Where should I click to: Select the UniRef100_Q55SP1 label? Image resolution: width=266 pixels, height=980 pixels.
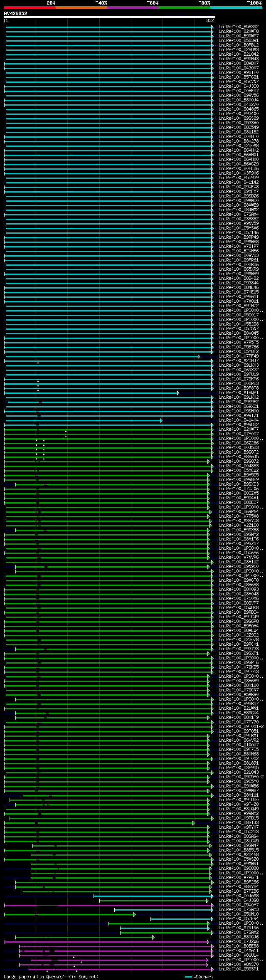[239, 969]
